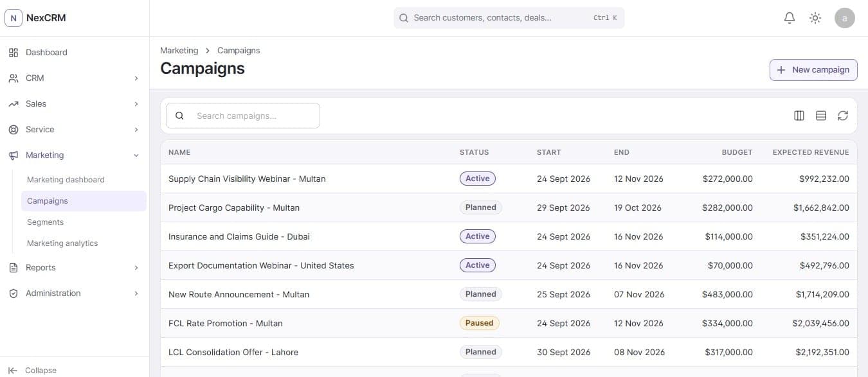Expand the Sales submenu chevron
This screenshot has width=868, height=377.
[x=136, y=104]
